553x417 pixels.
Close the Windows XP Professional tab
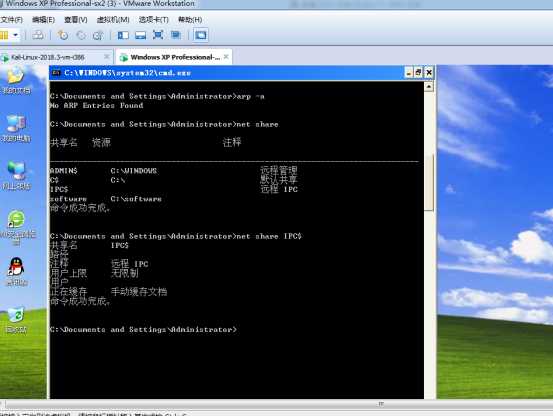click(226, 56)
